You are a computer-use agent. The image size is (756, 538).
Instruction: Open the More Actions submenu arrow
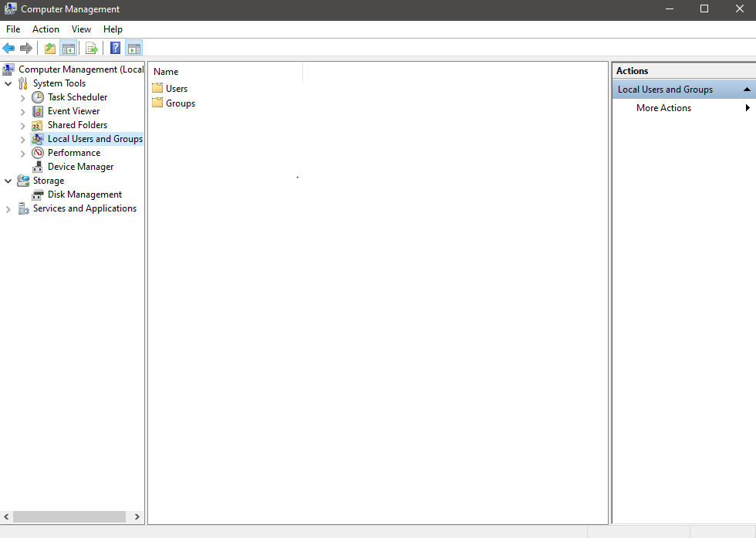[748, 107]
